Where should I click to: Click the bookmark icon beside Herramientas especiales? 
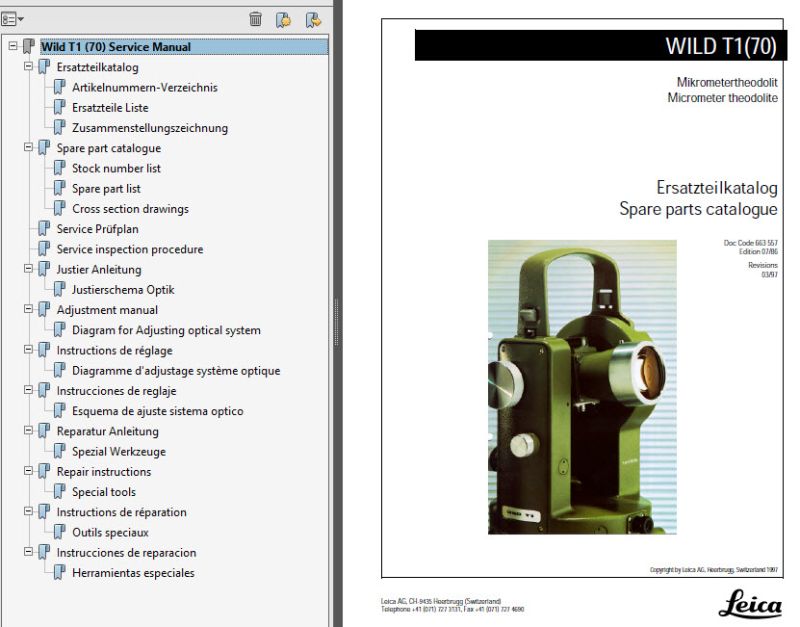60,572
